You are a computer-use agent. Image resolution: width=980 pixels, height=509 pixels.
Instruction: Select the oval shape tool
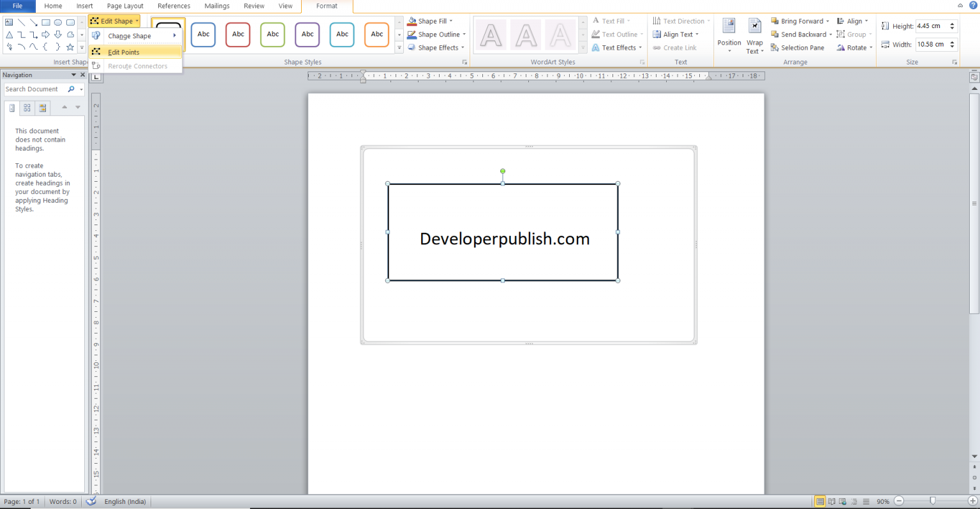58,22
